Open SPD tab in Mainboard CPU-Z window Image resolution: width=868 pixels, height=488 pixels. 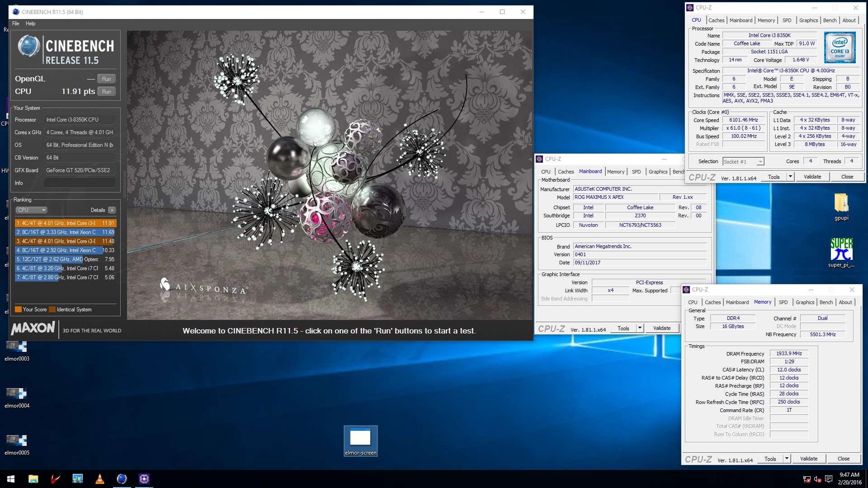tap(636, 172)
